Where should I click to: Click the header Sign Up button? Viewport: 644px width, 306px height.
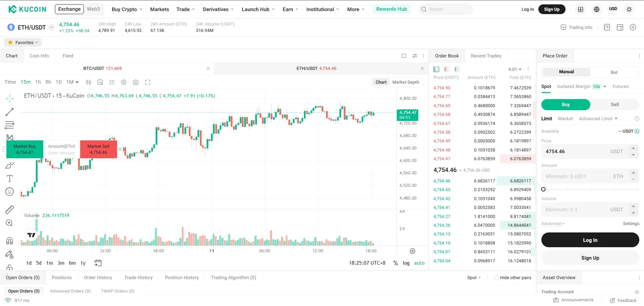pyautogui.click(x=552, y=9)
